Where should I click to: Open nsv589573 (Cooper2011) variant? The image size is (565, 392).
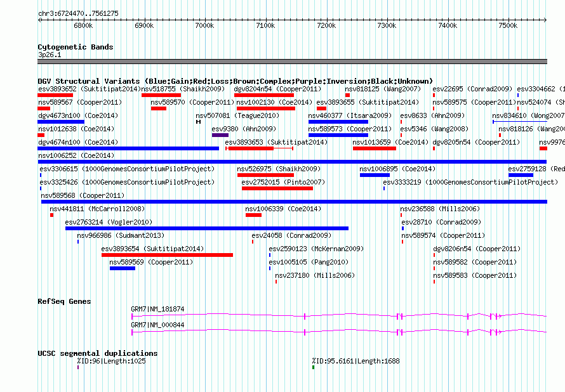pos(350,129)
